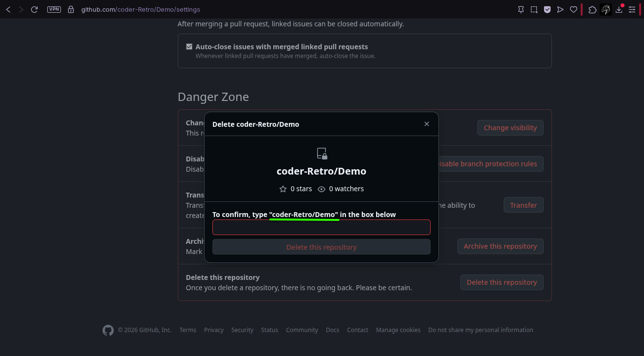Click the pin icon in the browser toolbar
The image size is (644, 356).
pyautogui.click(x=521, y=9)
